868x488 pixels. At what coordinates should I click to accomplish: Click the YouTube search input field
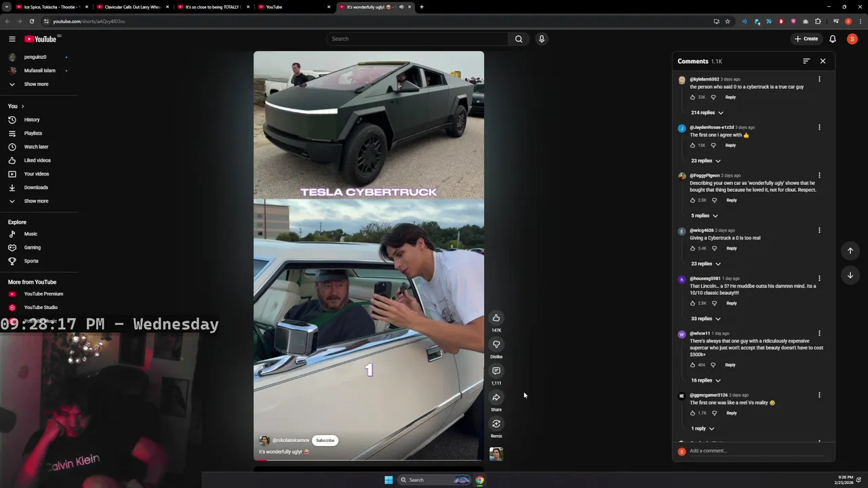coord(417,39)
